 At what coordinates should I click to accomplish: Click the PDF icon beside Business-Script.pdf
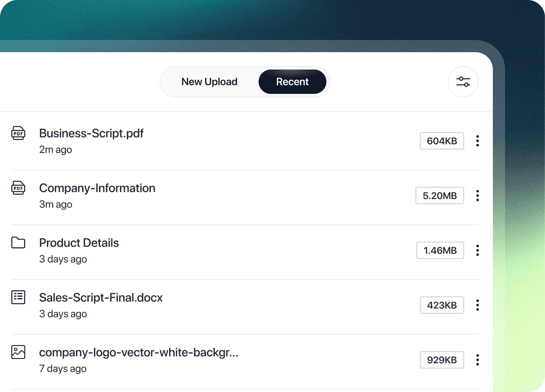(18, 133)
